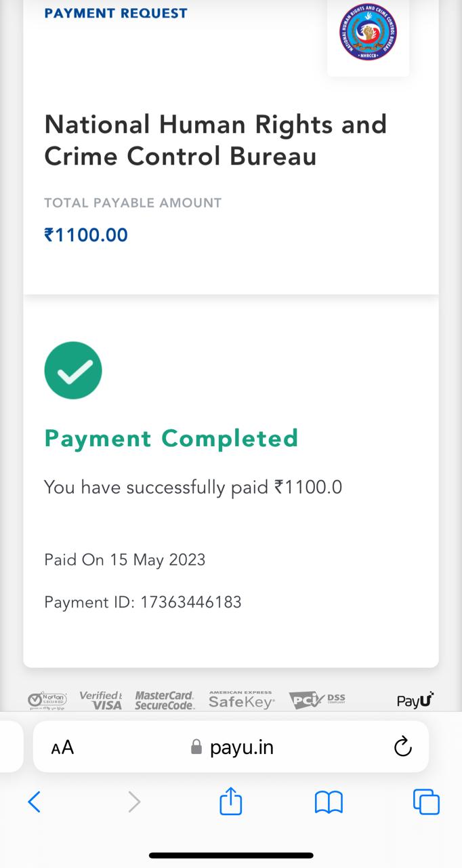Tap the Verified by VISA logo
The height and width of the screenshot is (868, 462).
[101, 700]
